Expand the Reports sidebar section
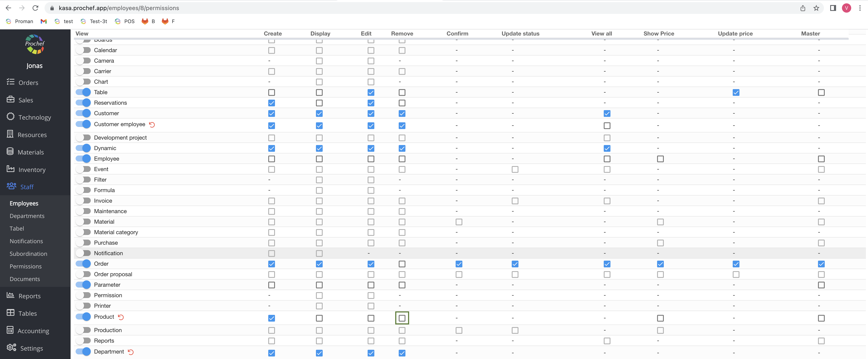Screen dimensions: 868x359 [29, 296]
